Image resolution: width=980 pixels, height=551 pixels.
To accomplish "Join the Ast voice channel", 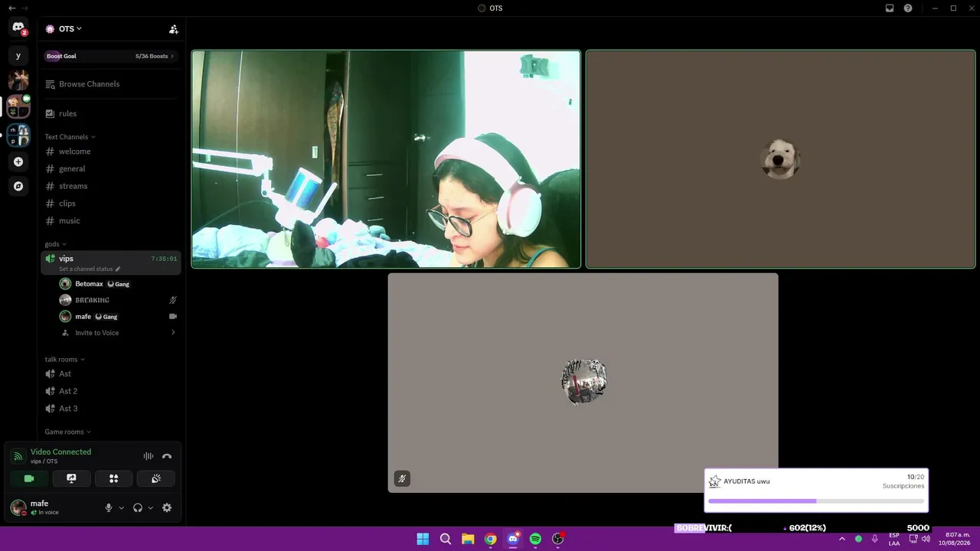I will point(111,373).
